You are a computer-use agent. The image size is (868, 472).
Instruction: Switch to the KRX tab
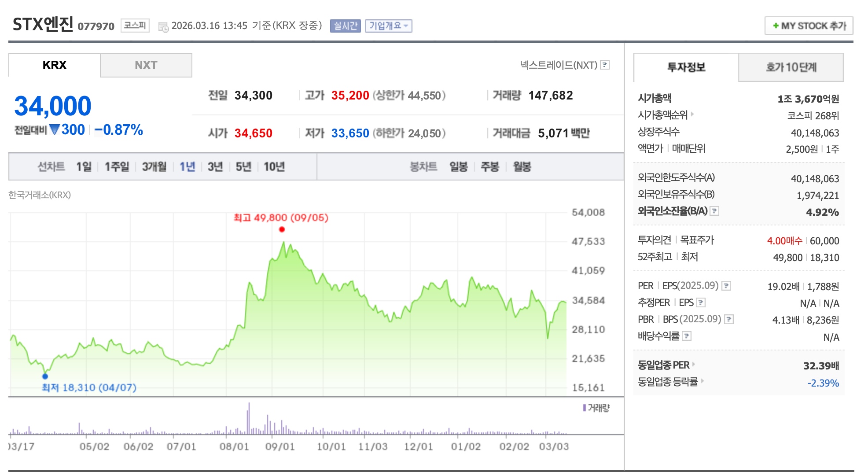click(x=55, y=65)
